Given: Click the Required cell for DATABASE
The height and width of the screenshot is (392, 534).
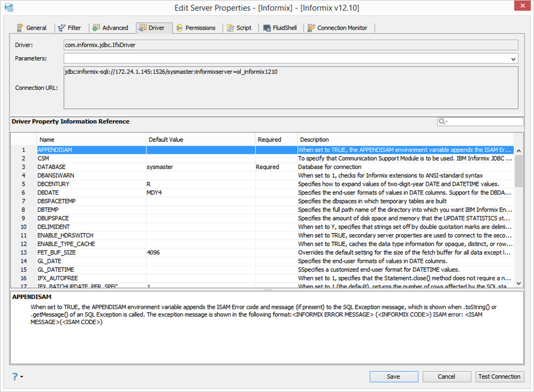Looking at the screenshot, I should tap(276, 167).
